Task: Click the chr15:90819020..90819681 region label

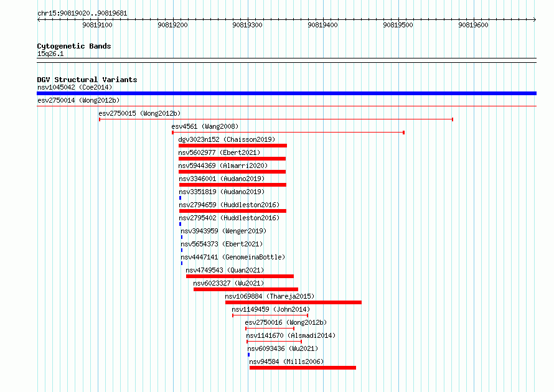Action: (82, 13)
